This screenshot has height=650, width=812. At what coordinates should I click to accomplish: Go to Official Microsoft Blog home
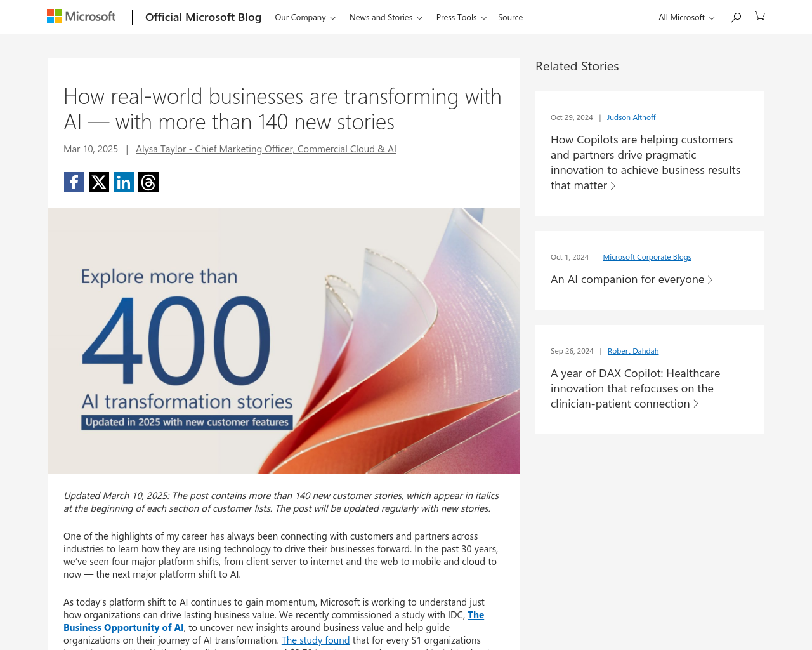pyautogui.click(x=203, y=17)
